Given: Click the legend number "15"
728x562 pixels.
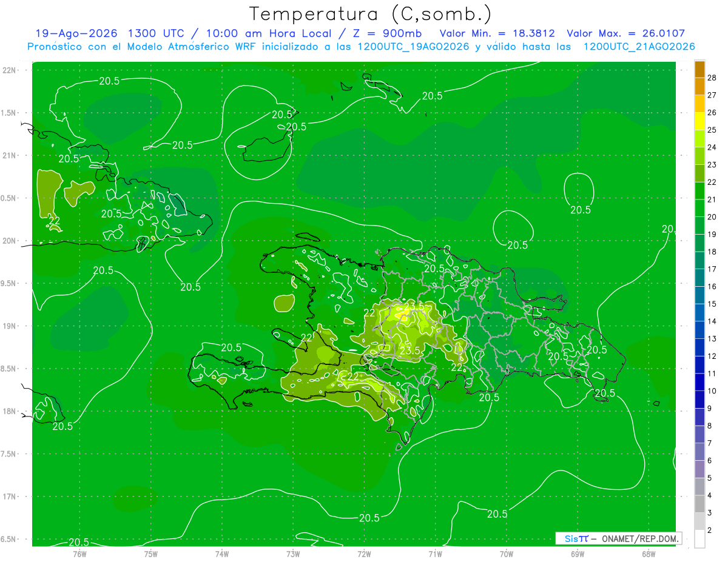Looking at the screenshot, I should tap(712, 304).
